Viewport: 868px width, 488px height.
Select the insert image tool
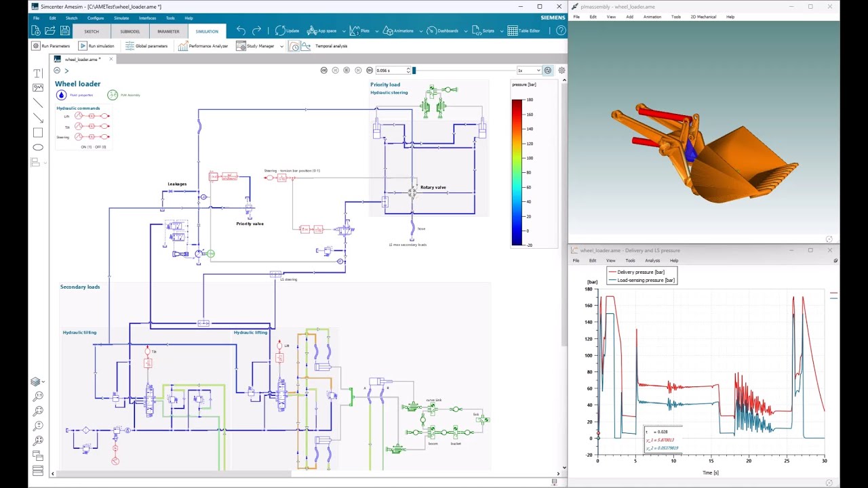38,87
